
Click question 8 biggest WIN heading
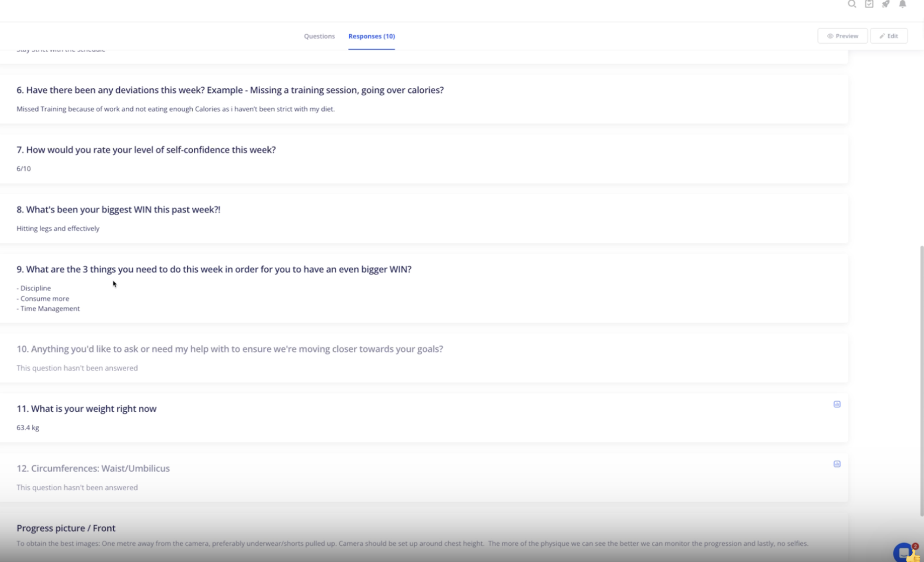pyautogui.click(x=118, y=209)
